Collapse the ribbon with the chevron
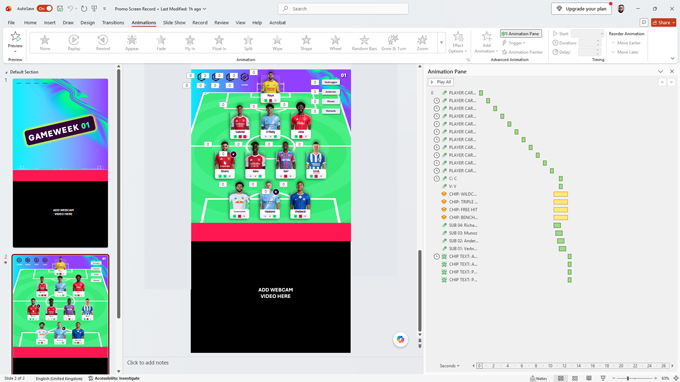This screenshot has width=680, height=382. coord(672,59)
